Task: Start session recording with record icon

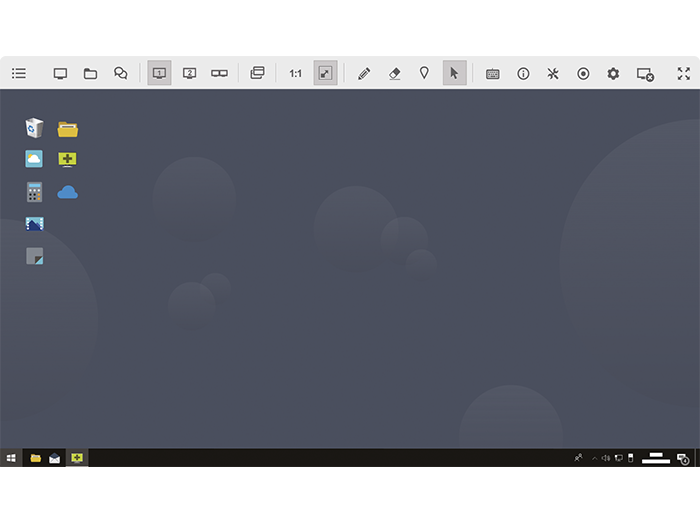Action: point(583,73)
